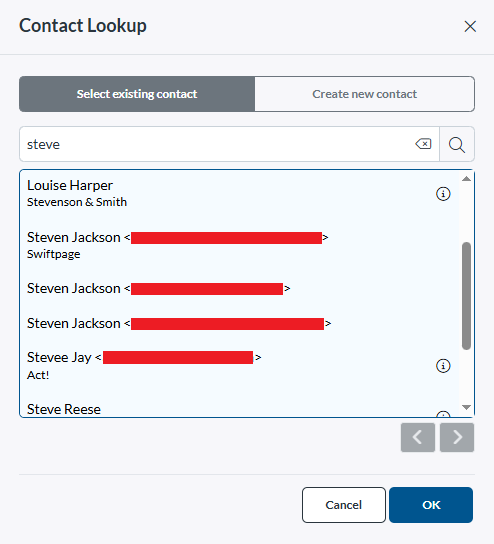Select the Stevee Jay contact
Screen dimensions: 494x544
click(239, 366)
